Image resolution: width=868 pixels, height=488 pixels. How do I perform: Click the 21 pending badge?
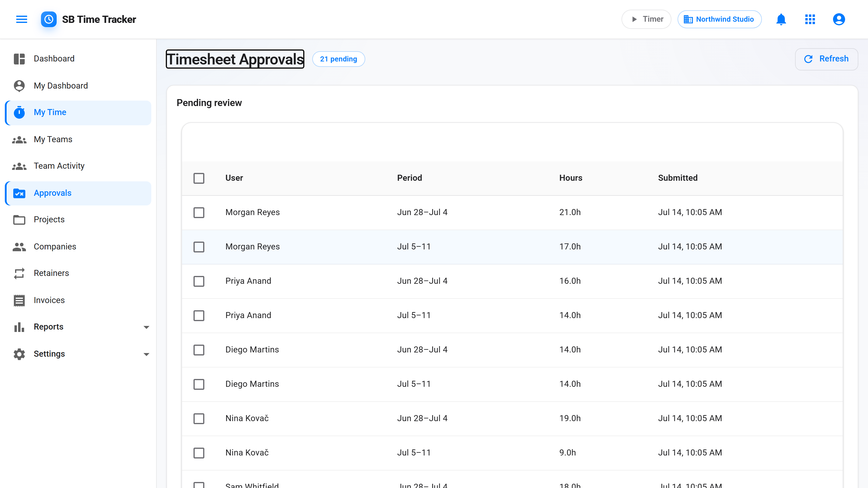[338, 59]
